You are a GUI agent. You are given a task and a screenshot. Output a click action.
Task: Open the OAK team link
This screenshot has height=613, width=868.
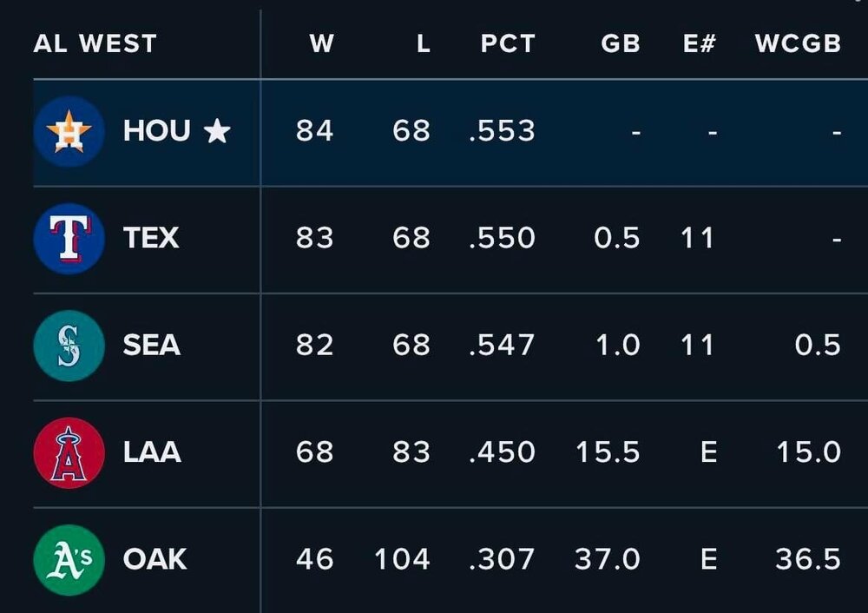[155, 559]
